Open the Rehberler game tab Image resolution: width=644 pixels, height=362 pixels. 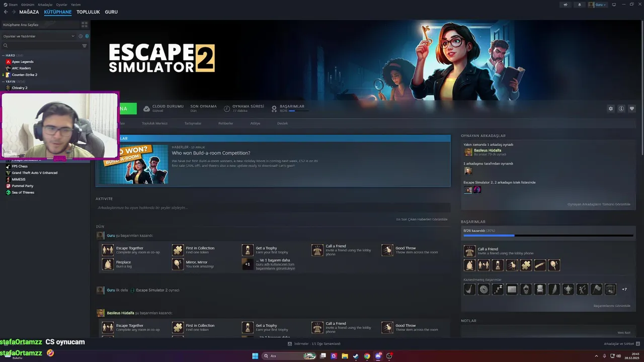(x=225, y=123)
